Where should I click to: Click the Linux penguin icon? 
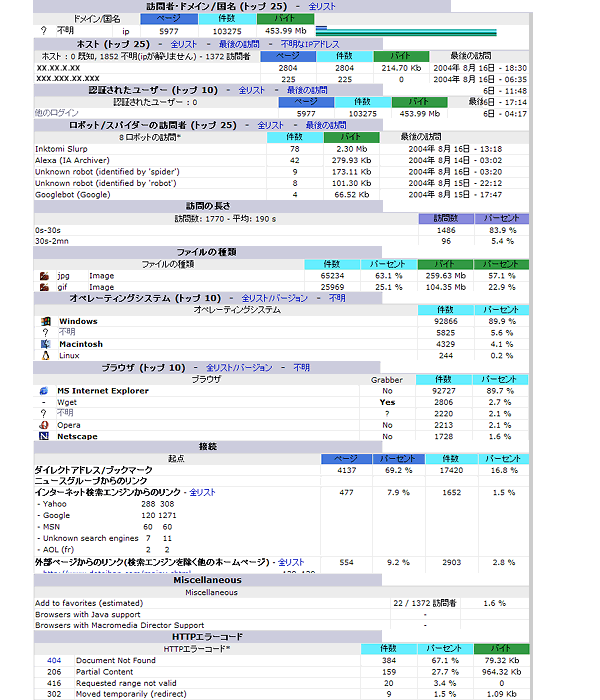[46, 356]
